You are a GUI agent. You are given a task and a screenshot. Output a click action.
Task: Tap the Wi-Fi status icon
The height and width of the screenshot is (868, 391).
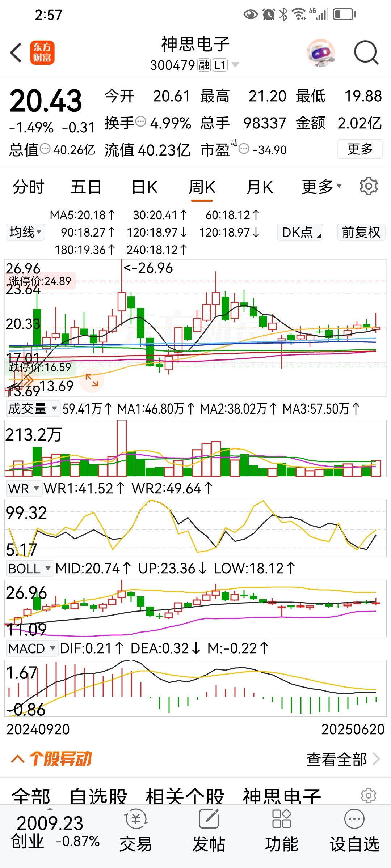pos(299,14)
